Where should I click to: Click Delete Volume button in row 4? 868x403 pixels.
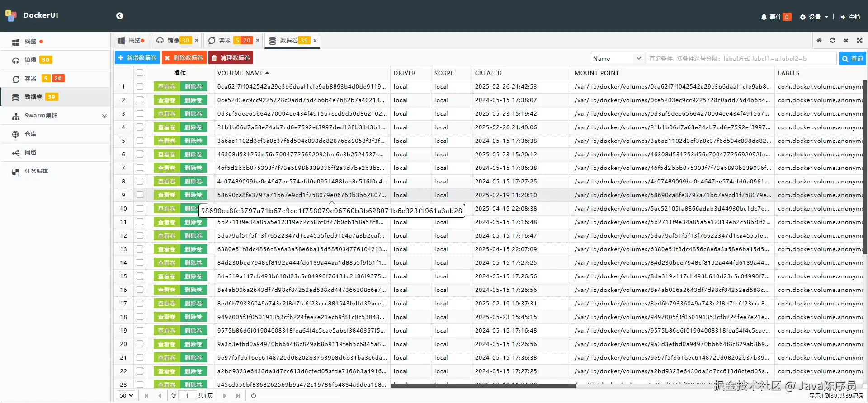(193, 127)
